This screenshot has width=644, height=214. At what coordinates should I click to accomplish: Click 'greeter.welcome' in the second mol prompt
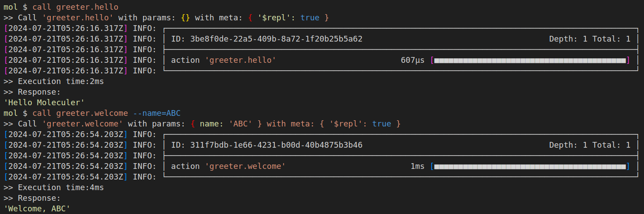[x=92, y=113]
